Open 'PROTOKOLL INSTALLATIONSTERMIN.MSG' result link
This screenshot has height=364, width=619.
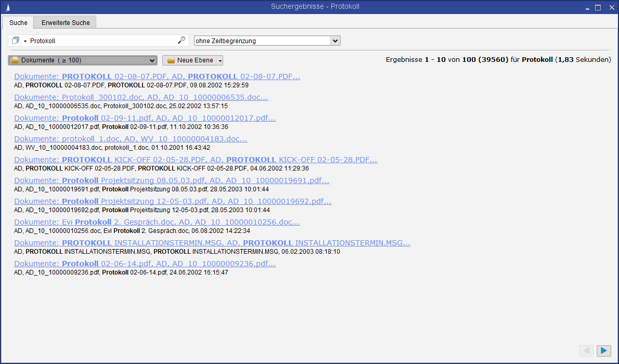212,243
